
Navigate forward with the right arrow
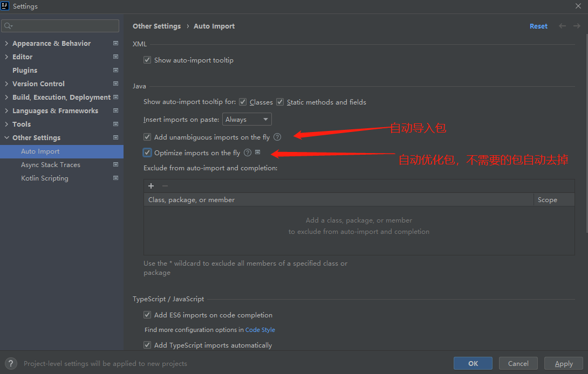click(x=577, y=26)
